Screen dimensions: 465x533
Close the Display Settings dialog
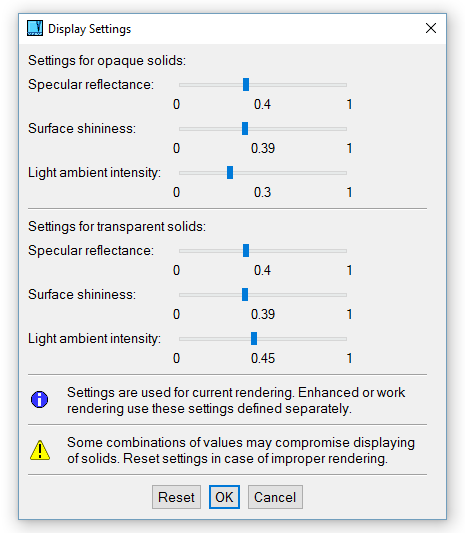click(431, 28)
